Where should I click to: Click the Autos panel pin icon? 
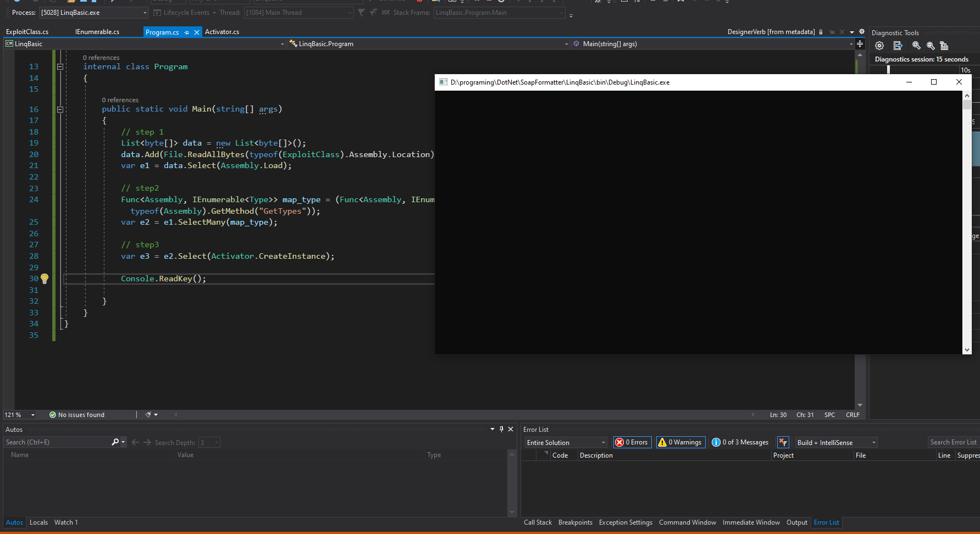tap(501, 429)
